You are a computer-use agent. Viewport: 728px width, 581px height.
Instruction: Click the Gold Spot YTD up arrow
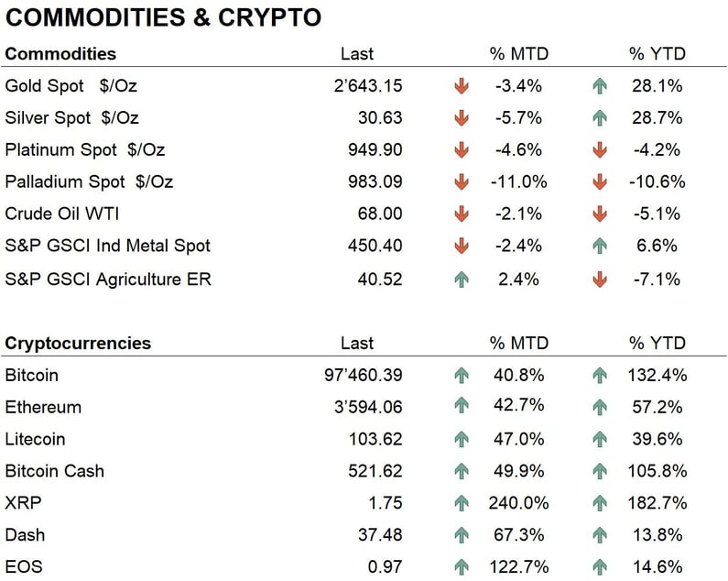pos(600,86)
